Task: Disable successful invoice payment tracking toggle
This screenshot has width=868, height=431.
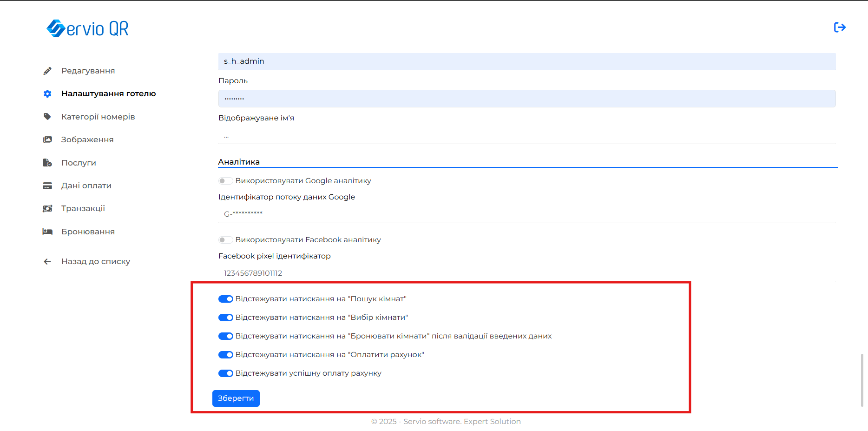Action: (x=226, y=373)
